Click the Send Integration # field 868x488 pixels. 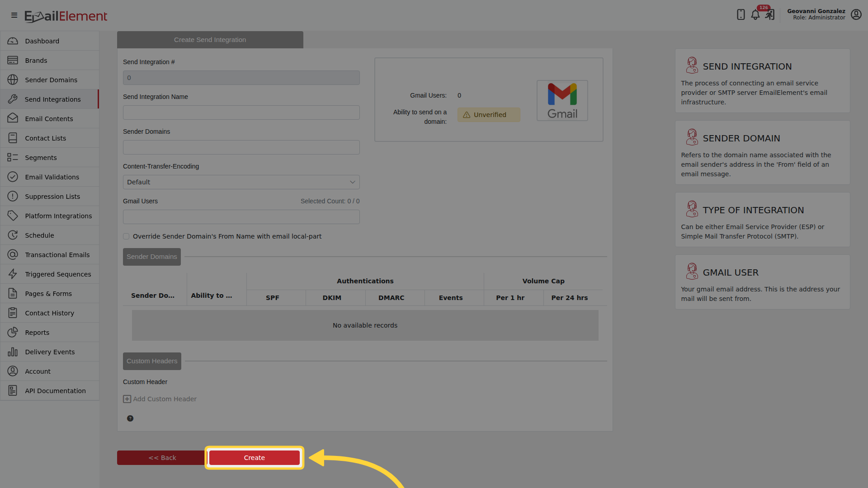(x=241, y=78)
